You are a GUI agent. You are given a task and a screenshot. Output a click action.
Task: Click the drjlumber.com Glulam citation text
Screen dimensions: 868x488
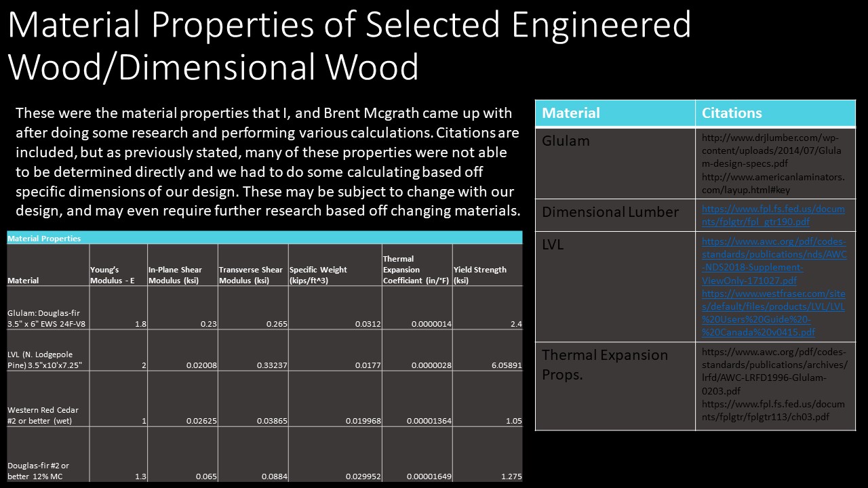tap(772, 150)
